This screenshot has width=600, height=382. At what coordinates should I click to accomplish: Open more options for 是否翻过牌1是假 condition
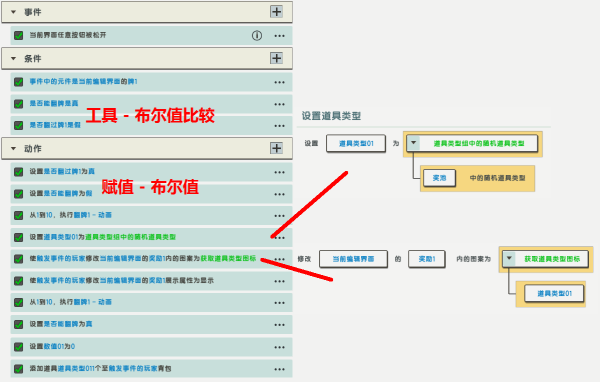tap(279, 126)
